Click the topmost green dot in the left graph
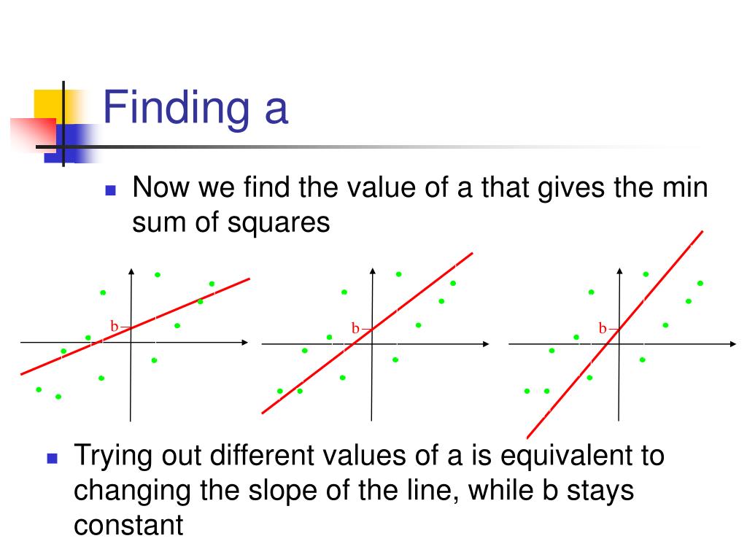The image size is (747, 560). point(158,275)
